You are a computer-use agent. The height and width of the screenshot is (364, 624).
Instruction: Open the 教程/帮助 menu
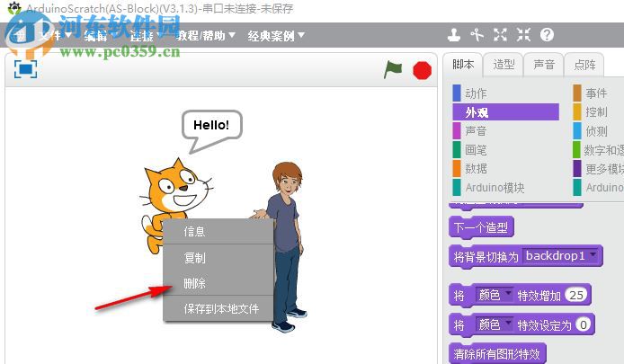(x=205, y=36)
